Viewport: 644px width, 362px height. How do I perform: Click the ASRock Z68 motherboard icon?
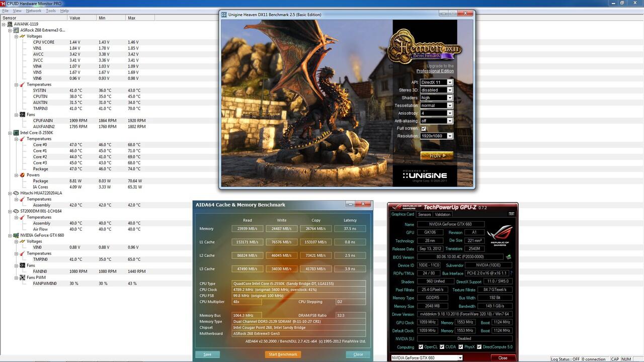[17, 30]
